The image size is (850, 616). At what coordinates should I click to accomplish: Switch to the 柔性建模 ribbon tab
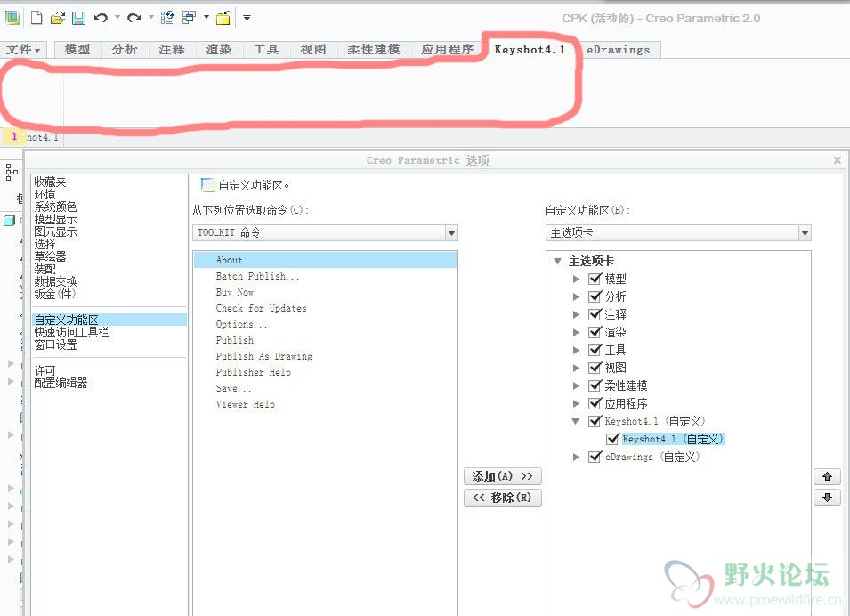pos(374,49)
